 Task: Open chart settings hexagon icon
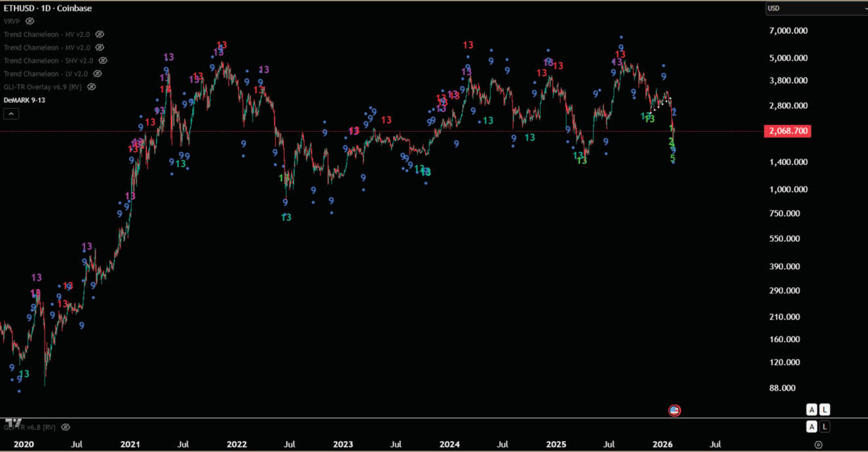(x=818, y=445)
